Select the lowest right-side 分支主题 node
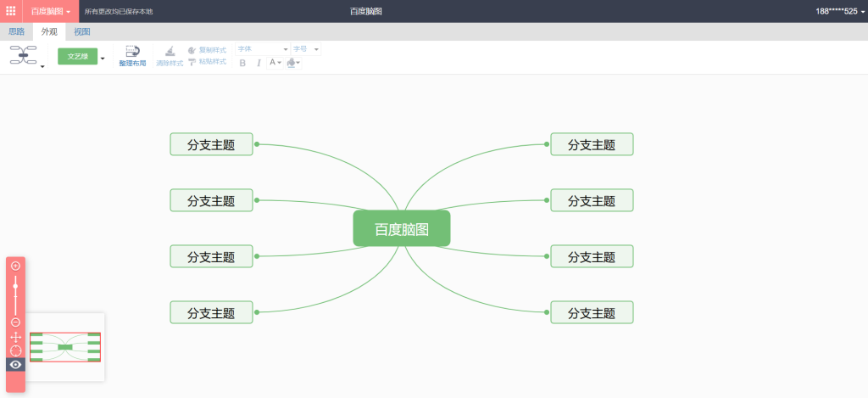Image resolution: width=868 pixels, height=398 pixels. (592, 312)
